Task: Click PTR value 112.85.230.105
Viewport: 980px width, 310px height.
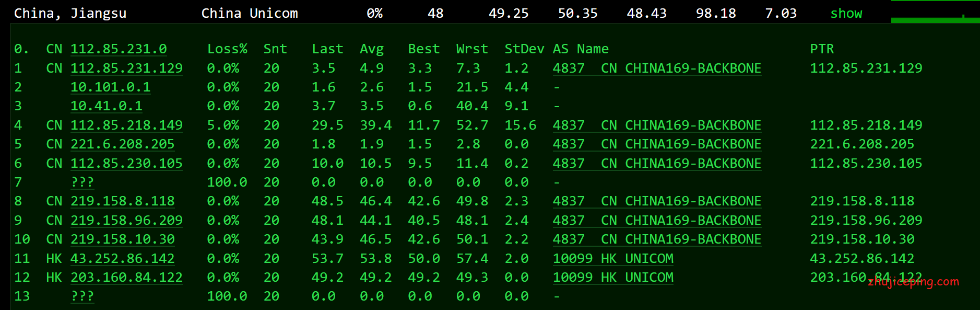Action: 866,163
